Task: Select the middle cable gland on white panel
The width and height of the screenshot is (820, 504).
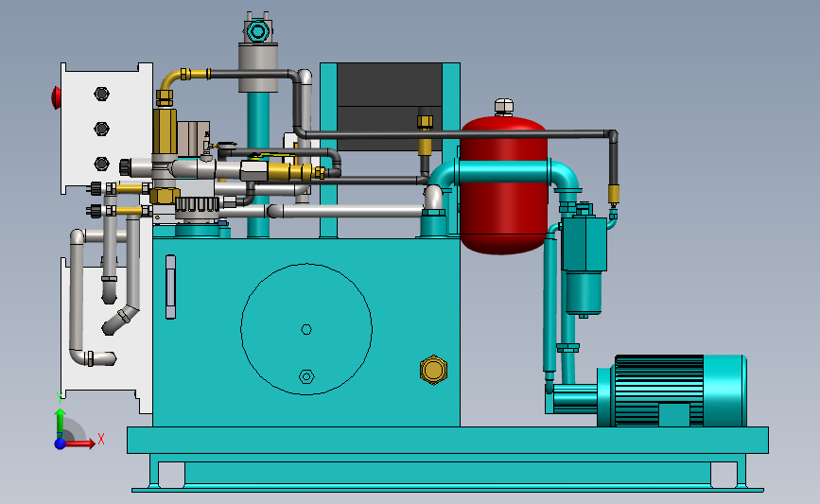Action: (x=101, y=129)
